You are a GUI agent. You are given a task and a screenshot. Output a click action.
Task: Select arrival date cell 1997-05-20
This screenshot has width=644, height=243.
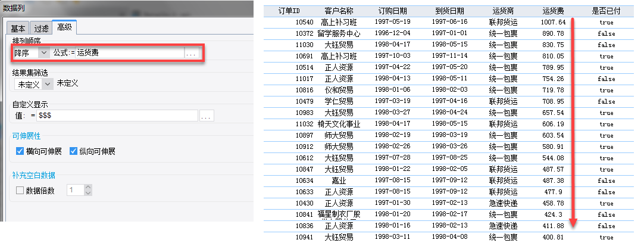450,67
